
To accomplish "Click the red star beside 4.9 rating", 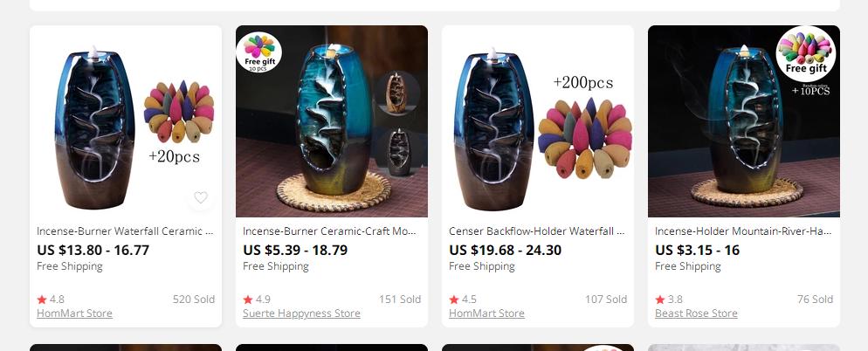I will click(248, 299).
